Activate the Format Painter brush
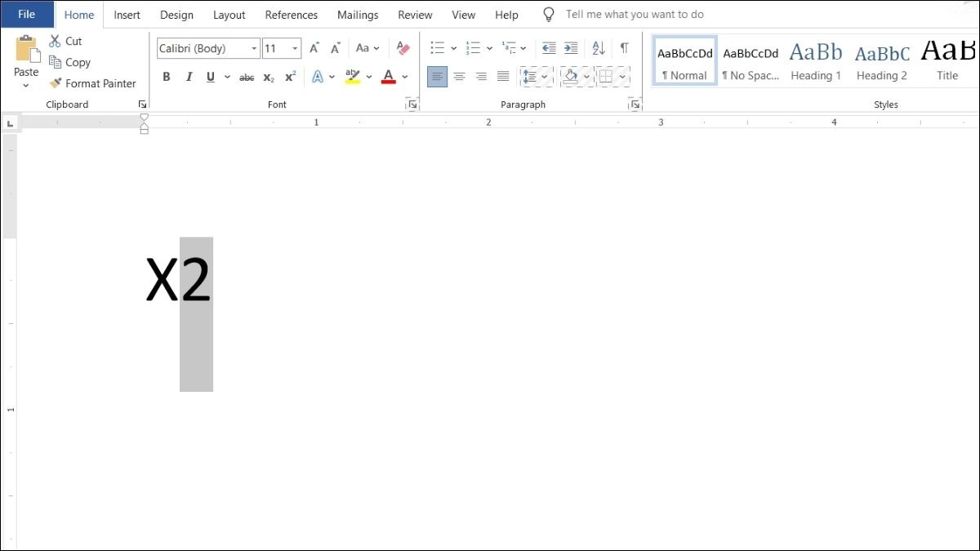The width and height of the screenshot is (980, 551). (x=92, y=83)
